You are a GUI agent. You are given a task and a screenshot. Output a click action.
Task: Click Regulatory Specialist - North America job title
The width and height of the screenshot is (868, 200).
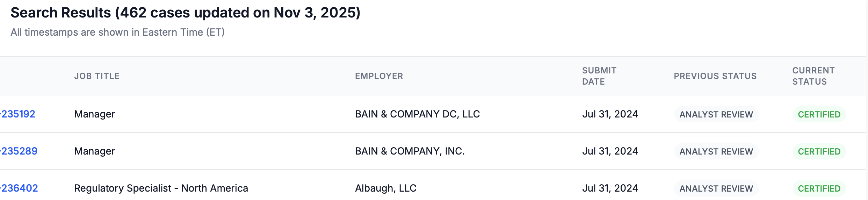tap(161, 188)
